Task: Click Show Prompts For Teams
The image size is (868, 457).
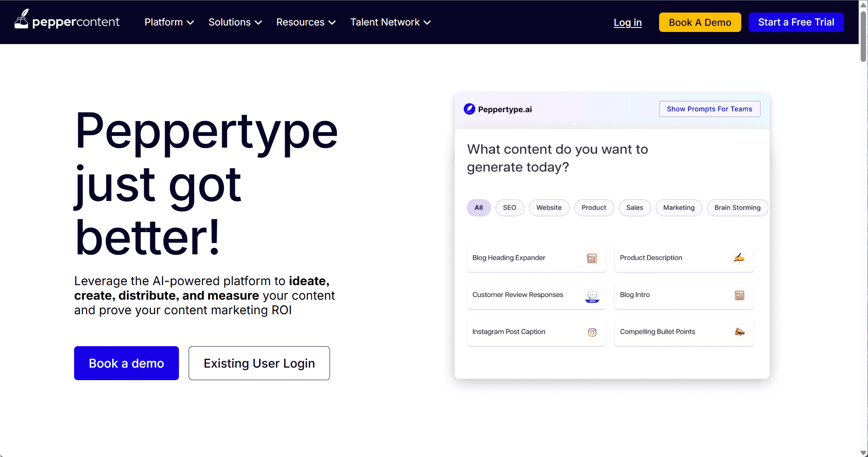Action: tap(709, 109)
